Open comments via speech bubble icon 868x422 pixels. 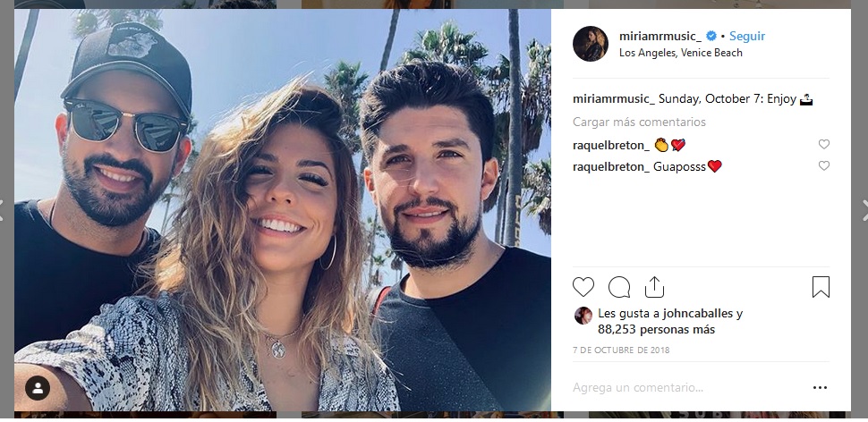(x=619, y=288)
